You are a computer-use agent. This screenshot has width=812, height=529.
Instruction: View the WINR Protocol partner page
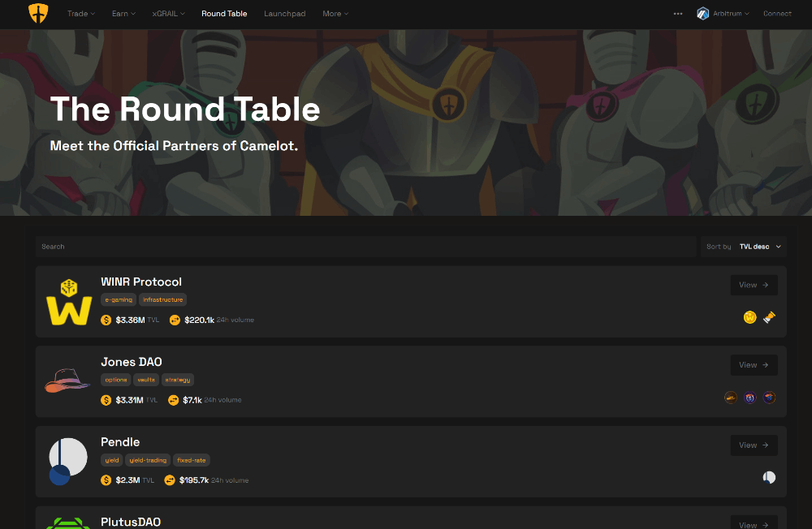coord(754,285)
